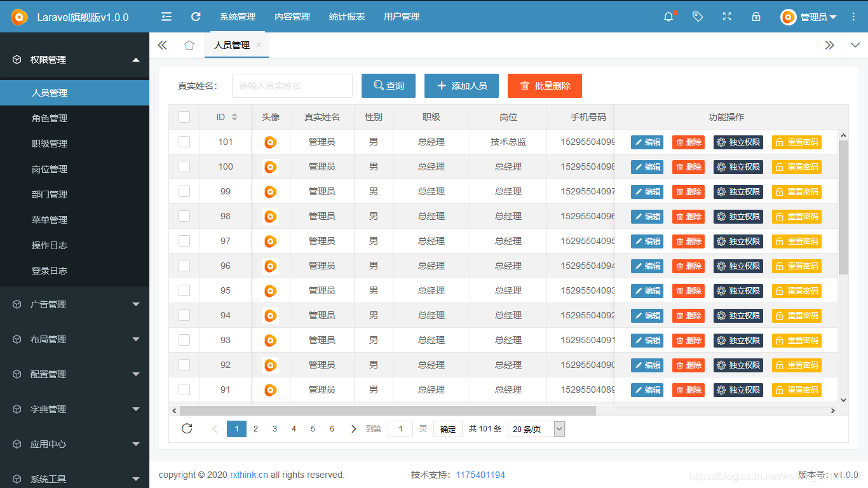
Task: Click the table reload icon in pagination
Action: coord(187,428)
